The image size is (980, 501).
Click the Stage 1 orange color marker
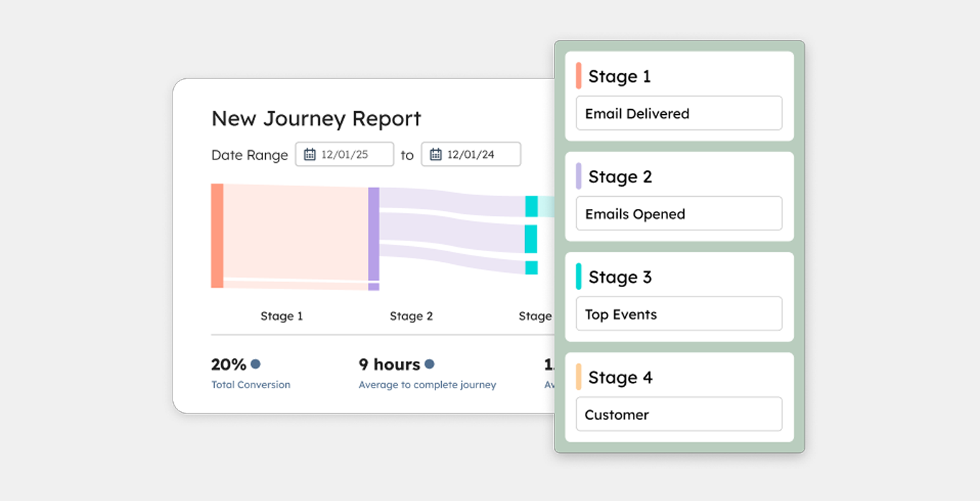pos(578,76)
